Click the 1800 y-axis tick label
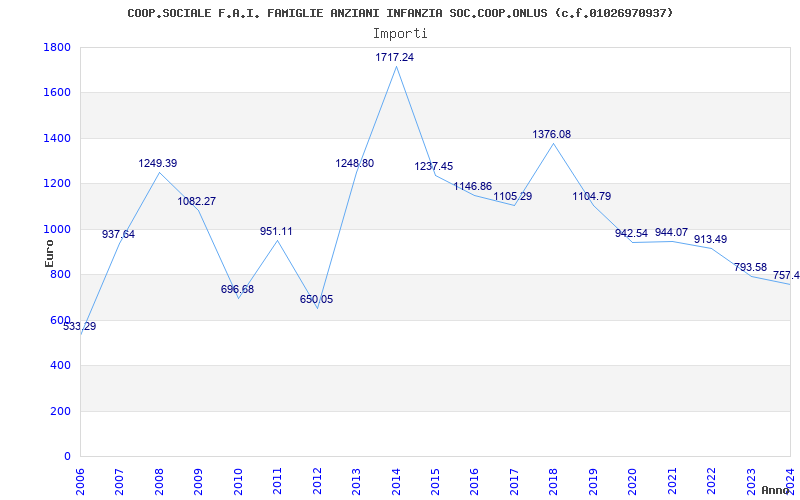Image resolution: width=800 pixels, height=500 pixels. pos(57,48)
